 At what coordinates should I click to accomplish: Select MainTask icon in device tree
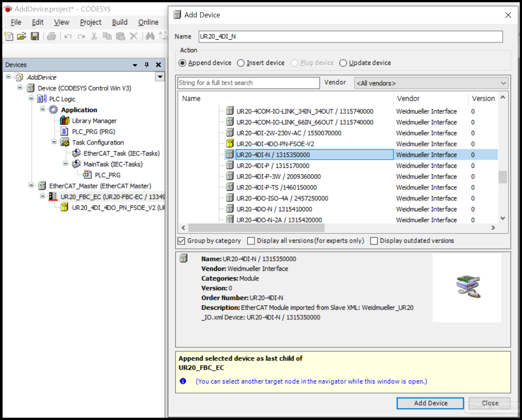tap(76, 164)
